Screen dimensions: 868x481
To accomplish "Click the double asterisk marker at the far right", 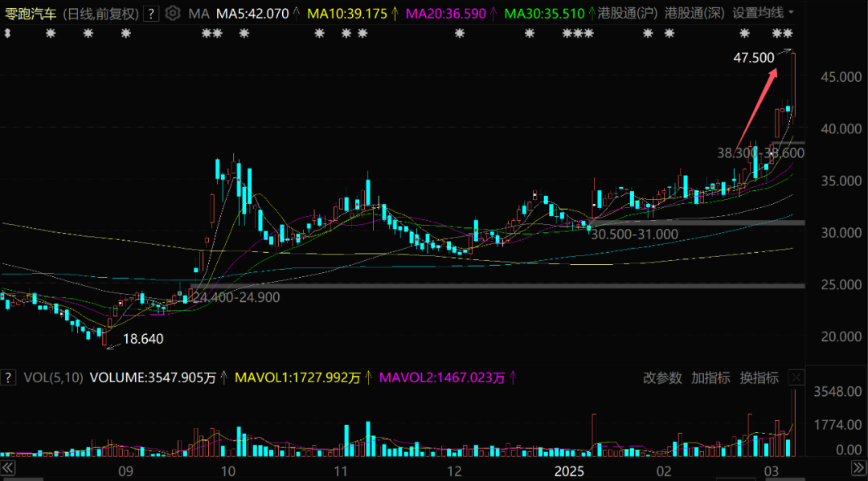I will point(782,34).
